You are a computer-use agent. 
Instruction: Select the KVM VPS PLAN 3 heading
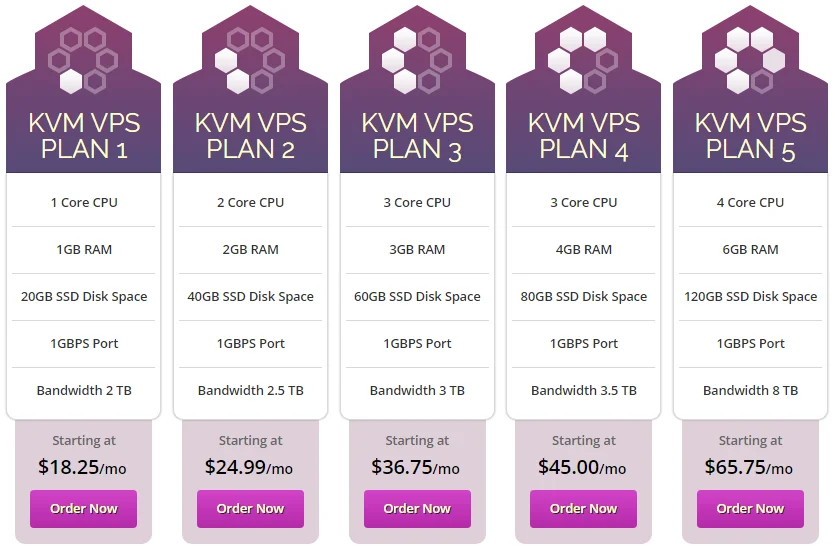click(x=417, y=136)
